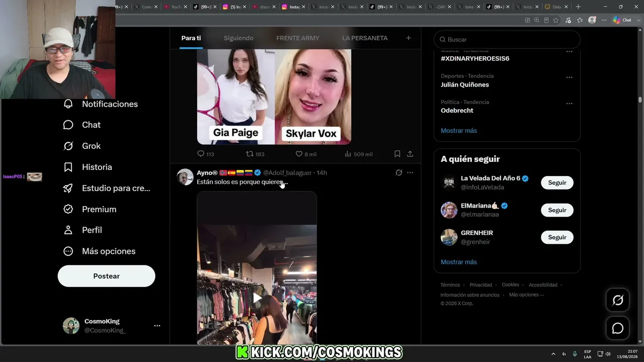Follow GRENHEIR account

tap(557, 237)
